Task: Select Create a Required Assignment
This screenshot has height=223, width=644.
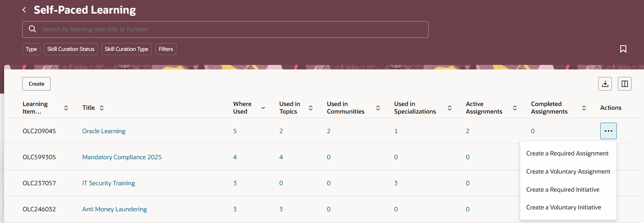Action: [567, 153]
